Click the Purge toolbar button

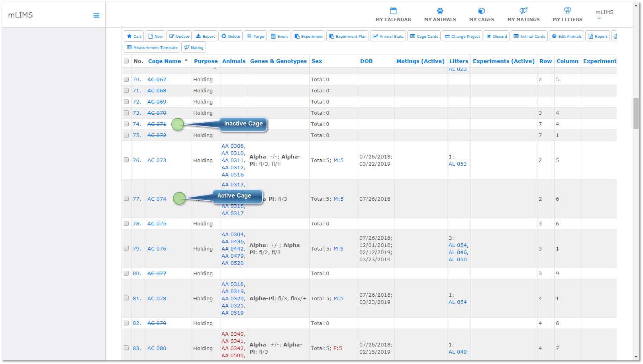pos(255,36)
